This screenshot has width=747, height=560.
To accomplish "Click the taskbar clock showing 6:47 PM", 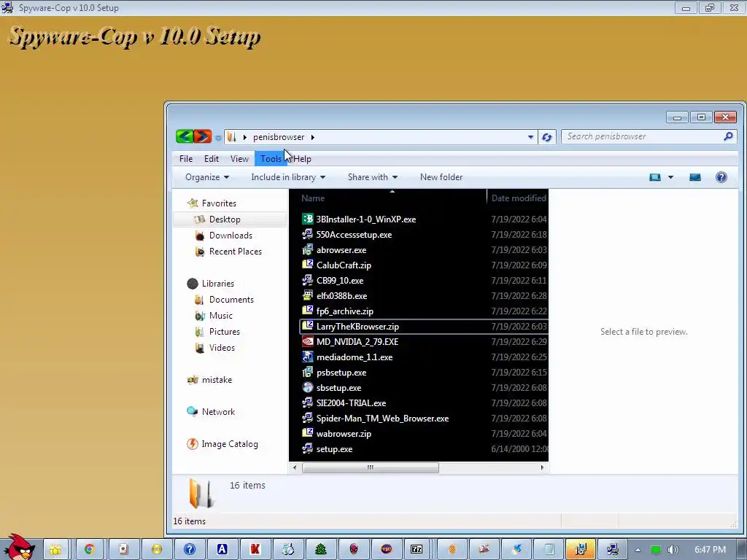I will pos(710,550).
